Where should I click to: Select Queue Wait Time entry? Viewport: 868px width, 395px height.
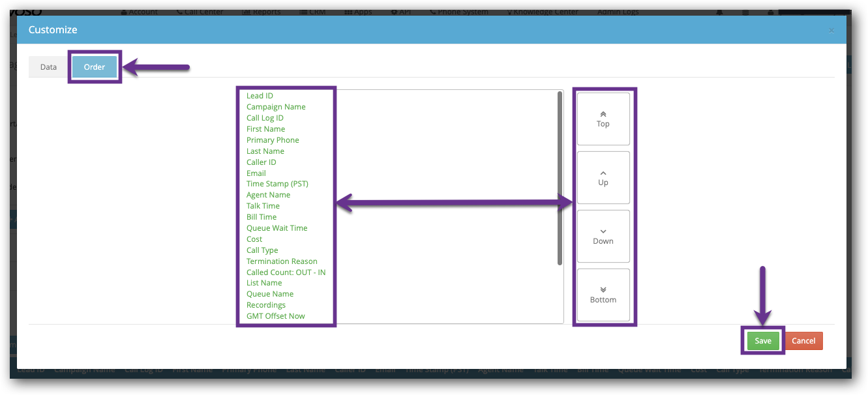pos(277,228)
